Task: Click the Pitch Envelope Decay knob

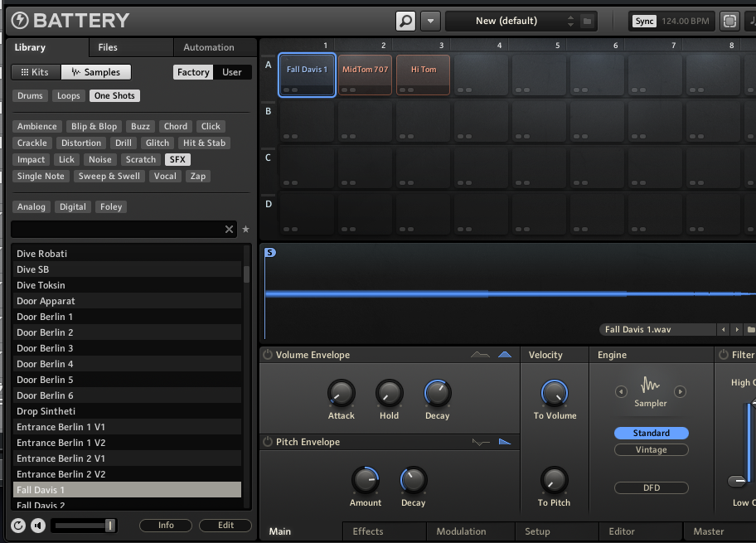Action: pyautogui.click(x=413, y=480)
